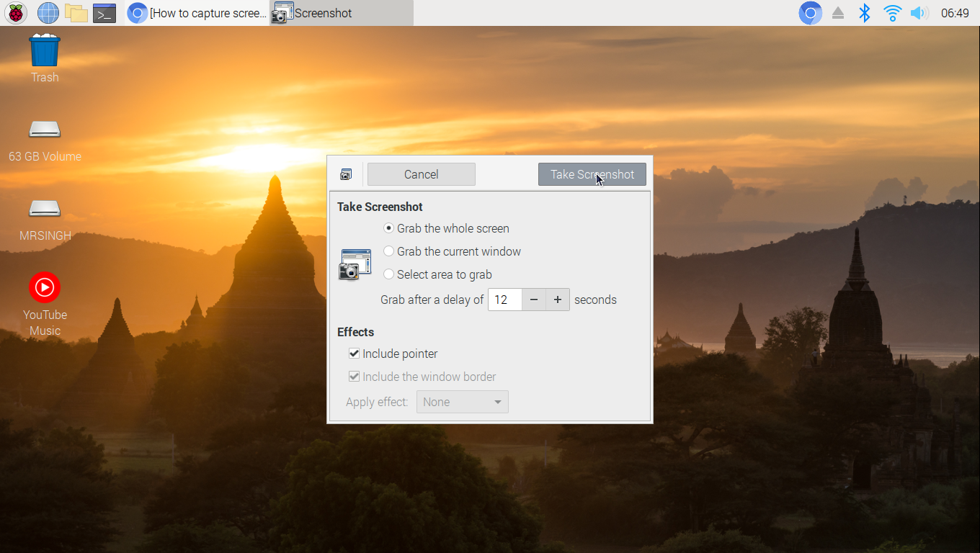This screenshot has height=553, width=980.
Task: Click the Cancel button
Action: (x=421, y=174)
